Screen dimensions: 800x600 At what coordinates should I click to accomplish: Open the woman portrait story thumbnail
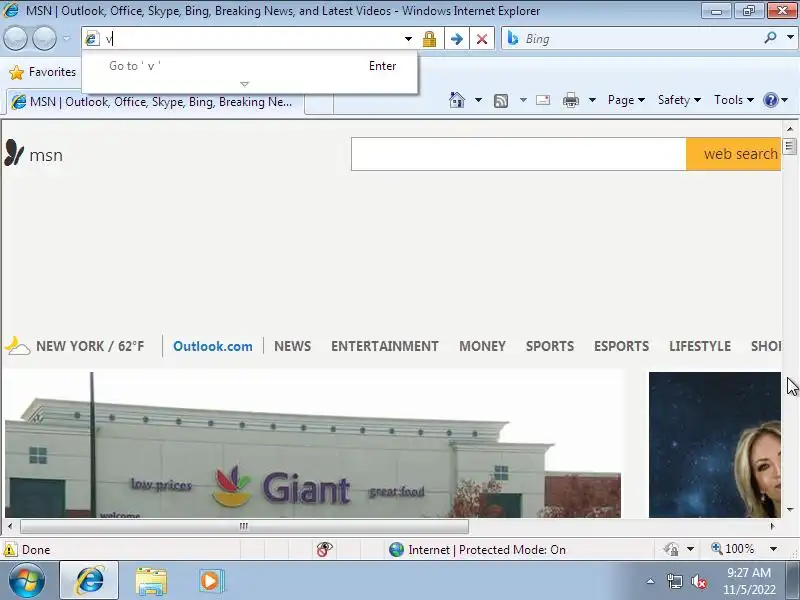[715, 444]
